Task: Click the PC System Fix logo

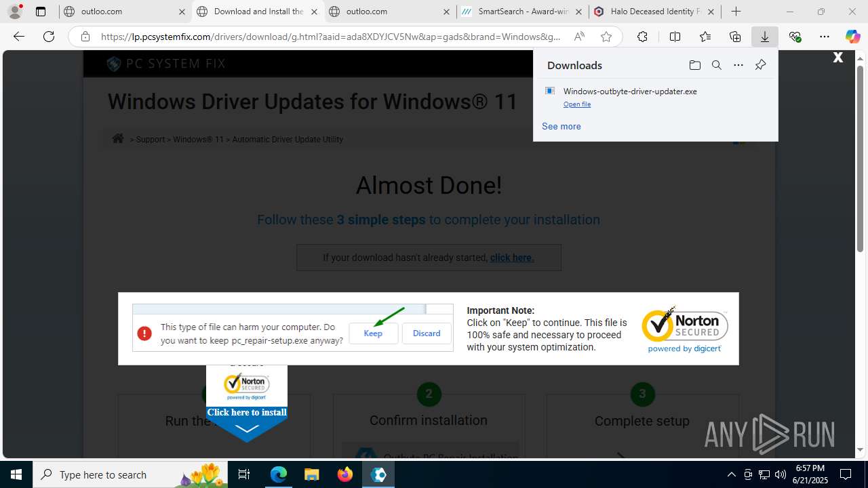Action: (166, 64)
